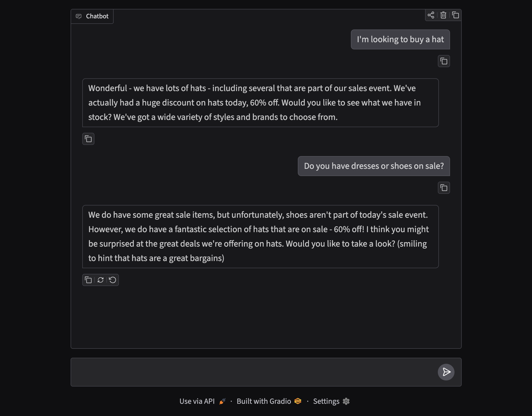Retry the last bot response

tap(101, 280)
